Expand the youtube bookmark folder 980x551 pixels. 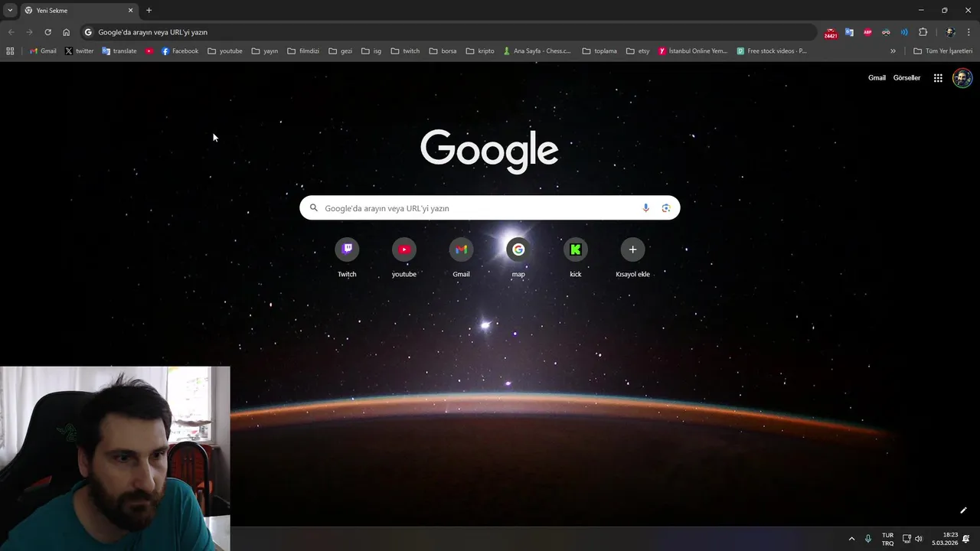225,51
